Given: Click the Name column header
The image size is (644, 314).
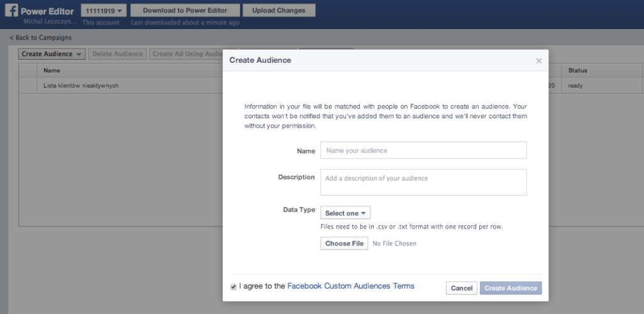Looking at the screenshot, I should [x=52, y=70].
